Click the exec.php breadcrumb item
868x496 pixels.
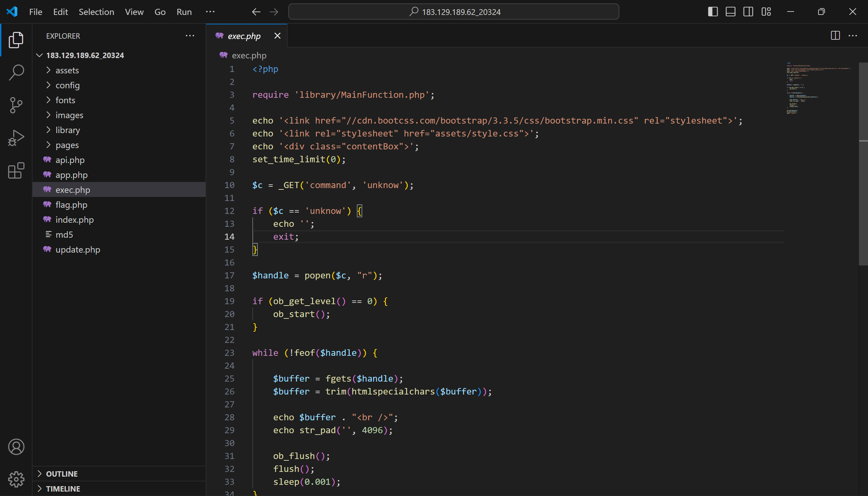tap(243, 56)
